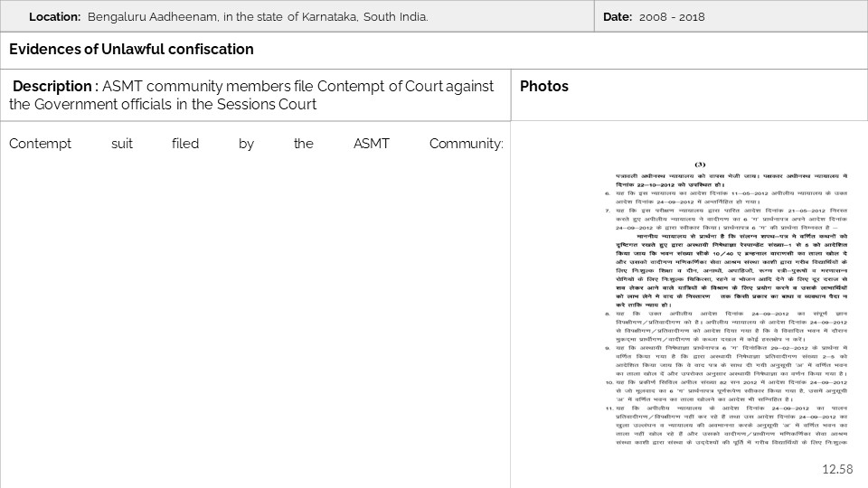Click the "Location:" label in header
Viewport: 868px width, 488px height.
pos(55,17)
